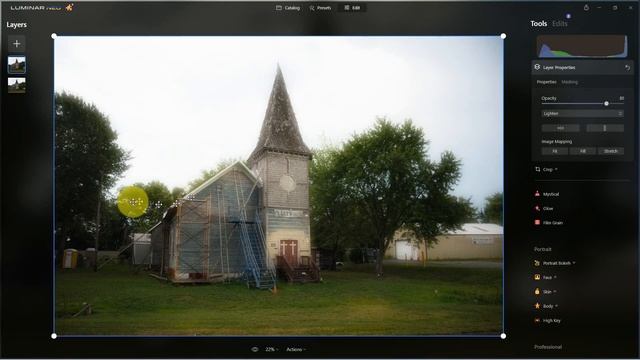Click the "Layers" panel heading
This screenshot has height=360, width=640.
pos(16,25)
